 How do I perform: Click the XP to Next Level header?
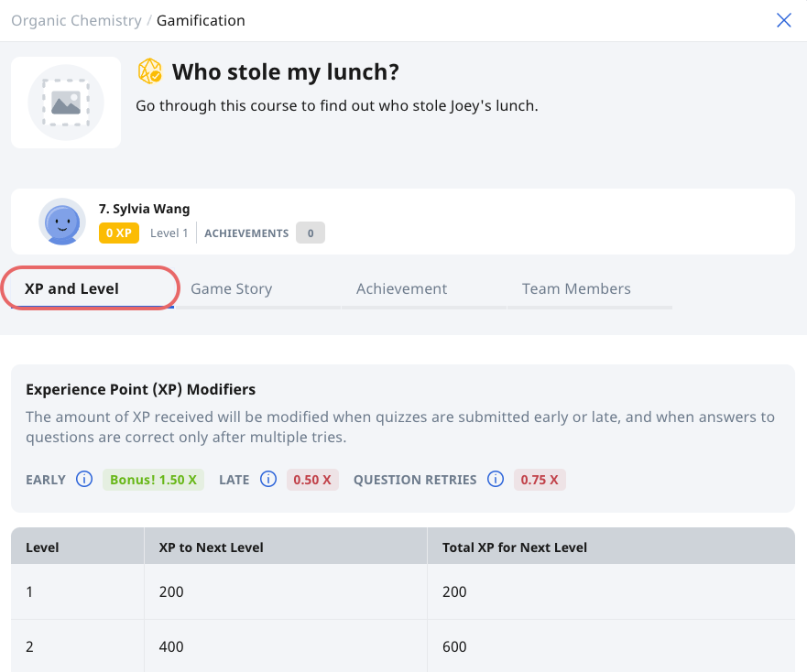(211, 547)
